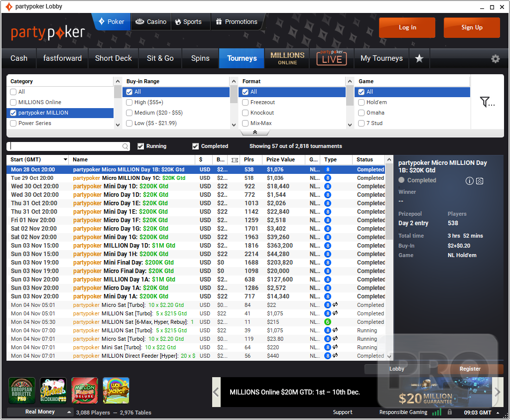Open Responsible Gaming link
Screen dimensions: 510x420
pyautogui.click(x=403, y=412)
